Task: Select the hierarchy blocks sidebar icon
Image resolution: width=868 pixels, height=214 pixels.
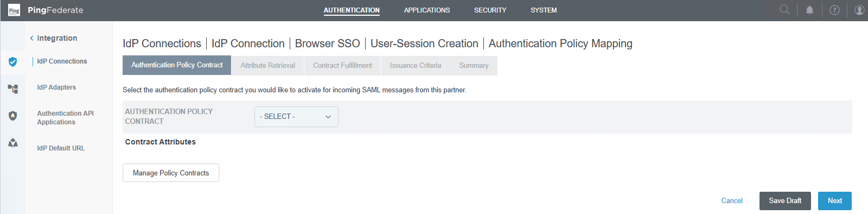Action: tap(13, 89)
